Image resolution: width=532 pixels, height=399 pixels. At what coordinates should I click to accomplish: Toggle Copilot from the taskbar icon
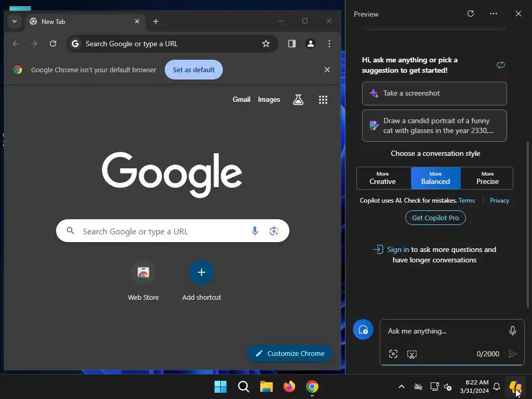click(515, 387)
